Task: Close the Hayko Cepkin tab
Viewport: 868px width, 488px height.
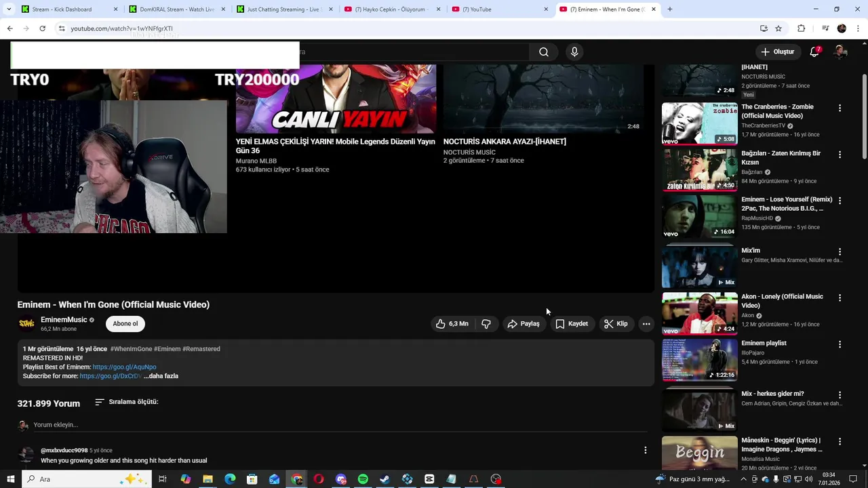Action: click(x=438, y=9)
